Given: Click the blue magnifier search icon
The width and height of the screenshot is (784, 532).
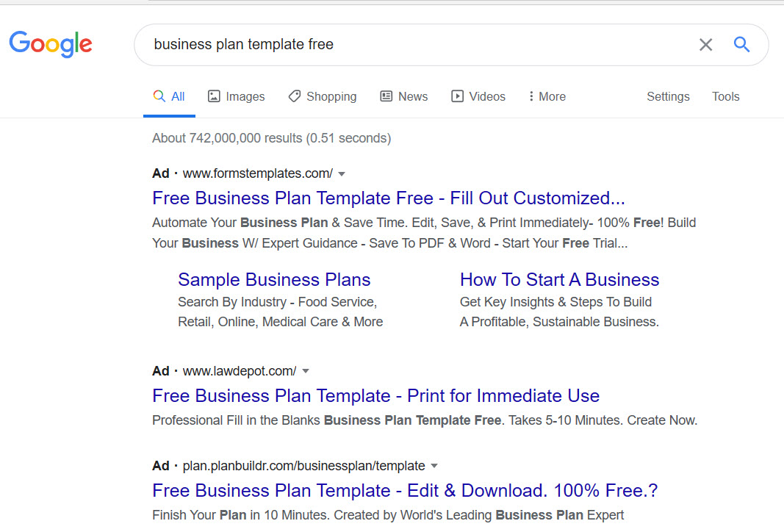Looking at the screenshot, I should click(x=741, y=45).
